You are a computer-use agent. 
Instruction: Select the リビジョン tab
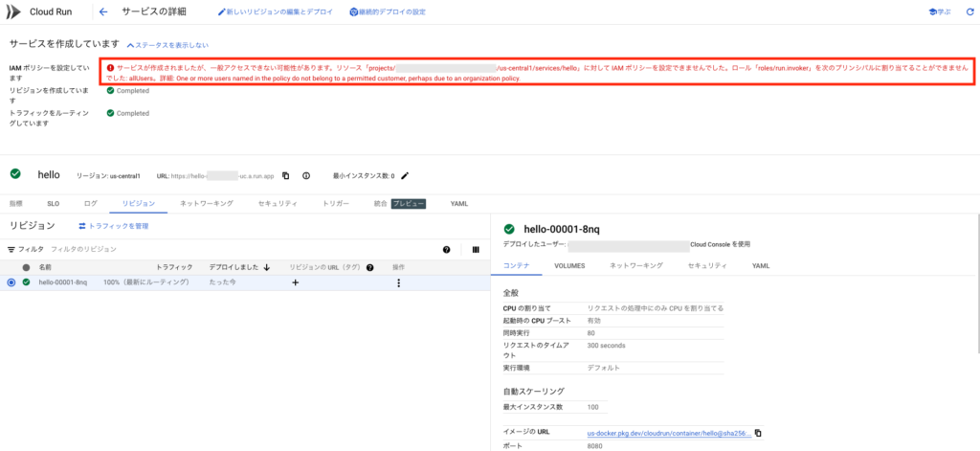tap(138, 204)
